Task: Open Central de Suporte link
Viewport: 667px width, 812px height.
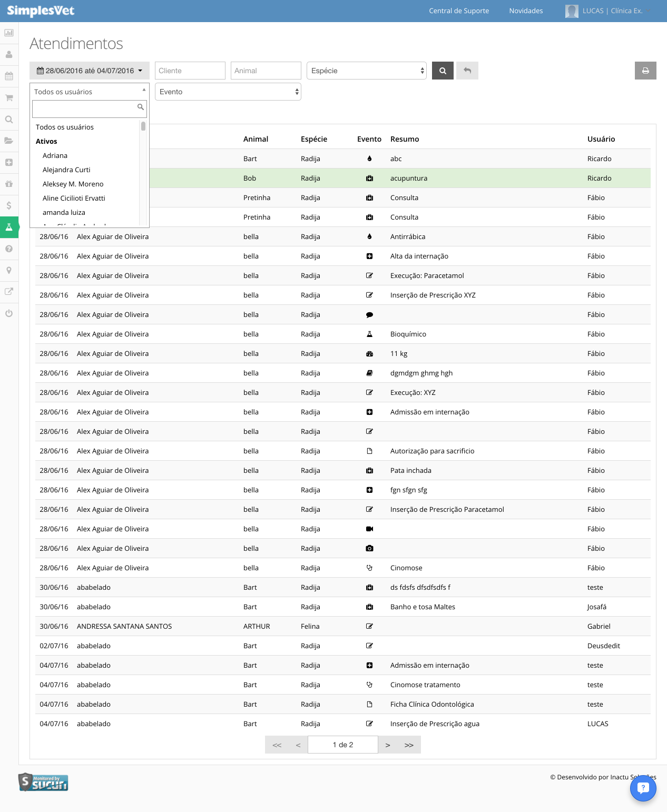Action: 459,11
